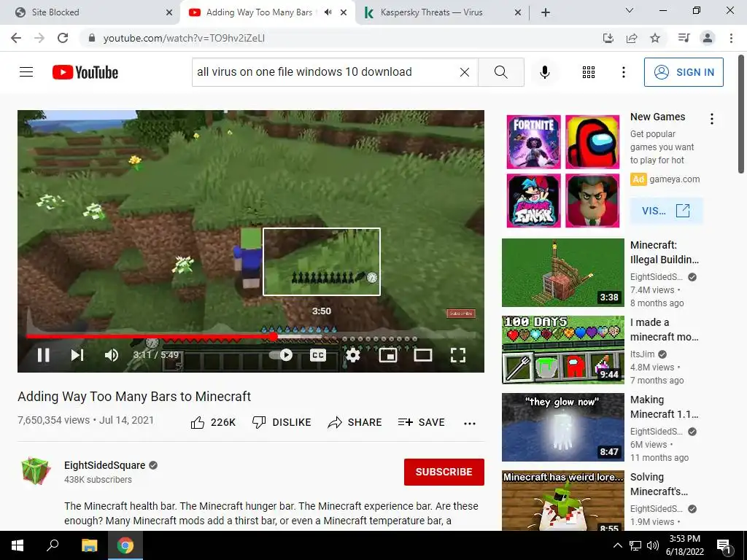
Task: Open YouTube settings three-dot menu
Action: coord(623,72)
